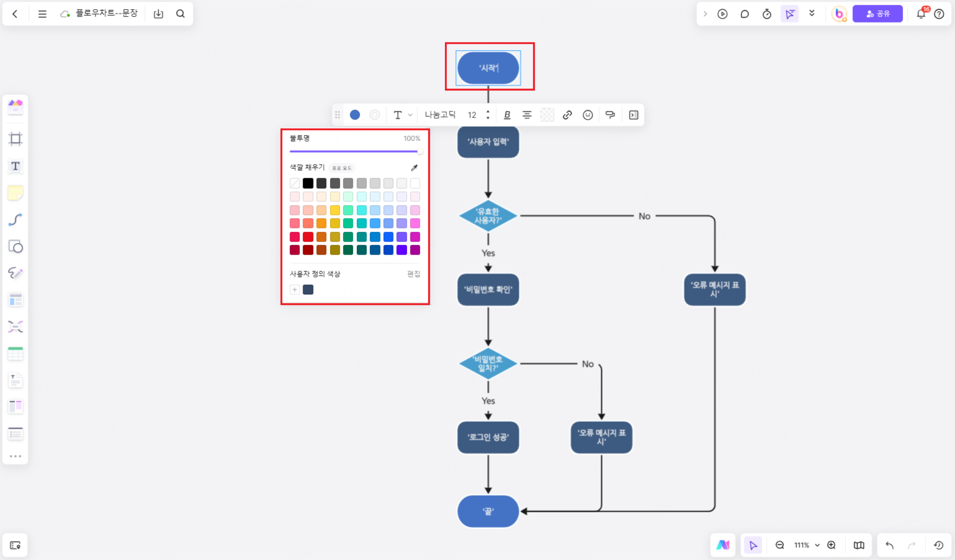Open the text style T dropdown
Image resolution: width=955 pixels, height=560 pixels.
click(402, 115)
